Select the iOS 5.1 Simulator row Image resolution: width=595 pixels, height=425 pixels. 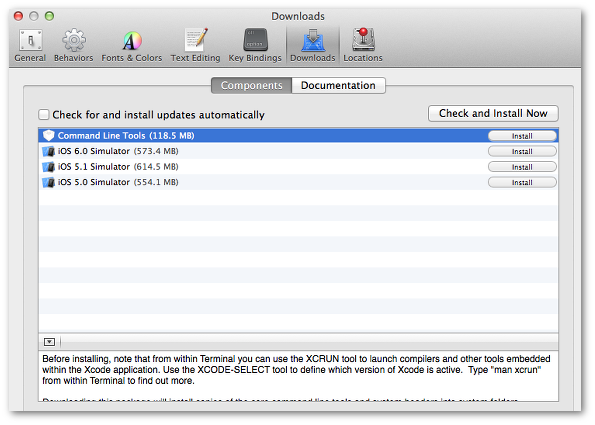(298, 167)
